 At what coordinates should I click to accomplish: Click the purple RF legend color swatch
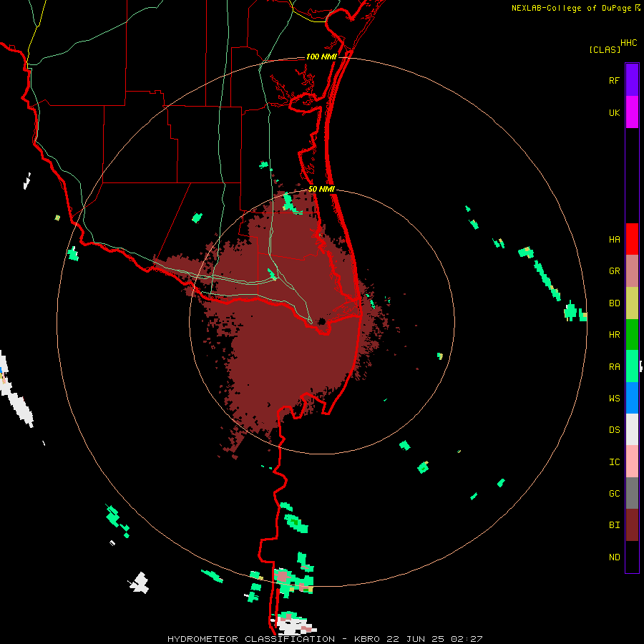[x=632, y=79]
